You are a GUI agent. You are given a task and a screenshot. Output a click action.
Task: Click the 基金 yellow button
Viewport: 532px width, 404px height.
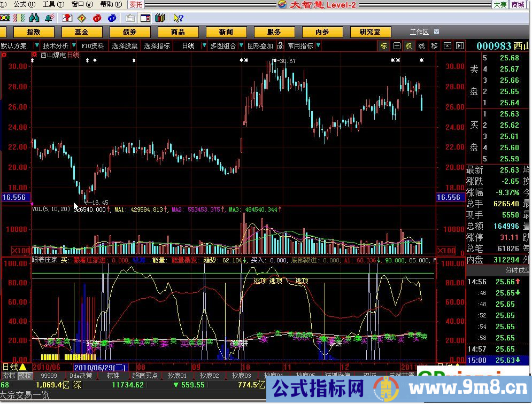coord(82,32)
